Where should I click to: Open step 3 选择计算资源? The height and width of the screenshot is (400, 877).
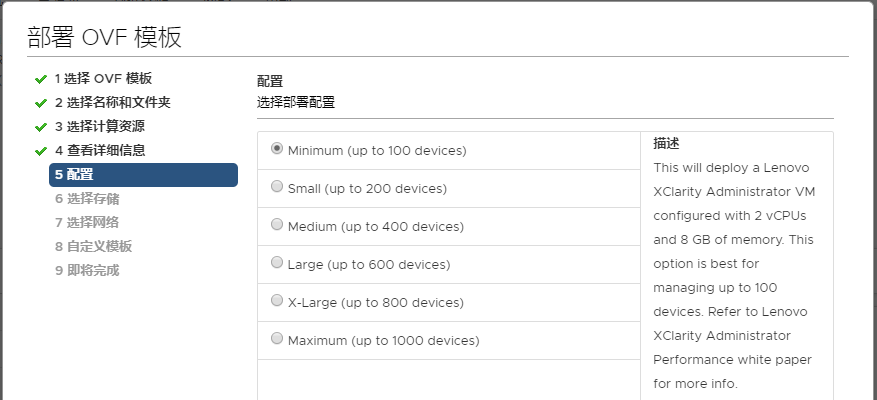[x=100, y=127]
